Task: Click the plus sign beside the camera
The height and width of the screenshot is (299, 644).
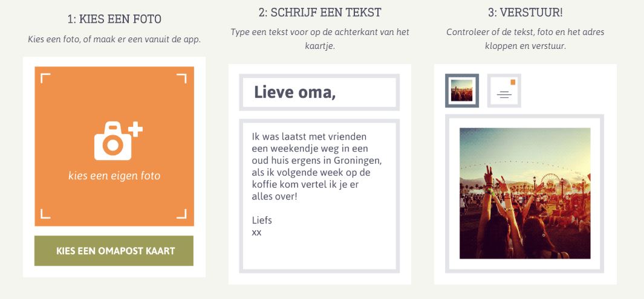Action: [x=135, y=130]
